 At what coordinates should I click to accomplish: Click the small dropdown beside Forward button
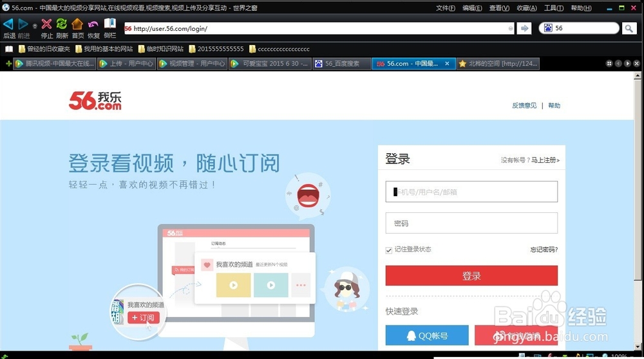35,26
